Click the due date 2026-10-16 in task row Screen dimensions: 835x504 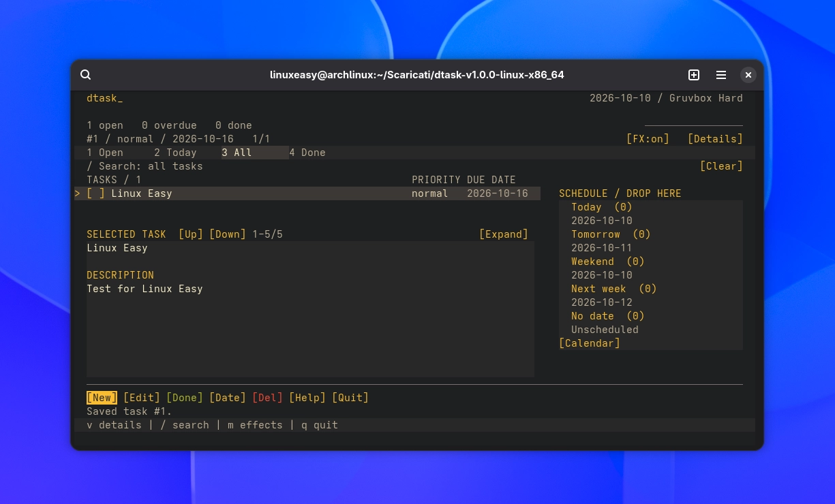coord(498,193)
